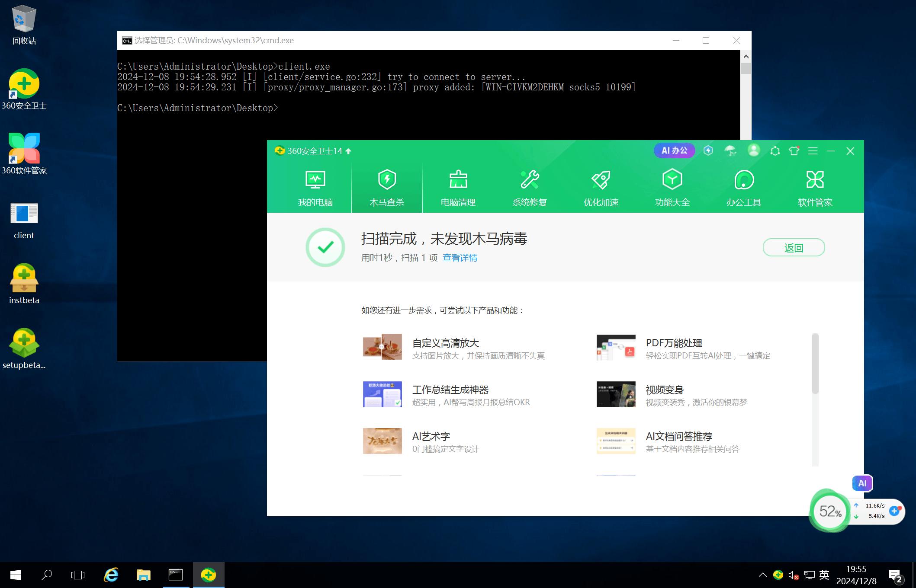Image resolution: width=916 pixels, height=588 pixels.
Task: Open the 360 main menu hamburger icon
Action: tap(813, 151)
